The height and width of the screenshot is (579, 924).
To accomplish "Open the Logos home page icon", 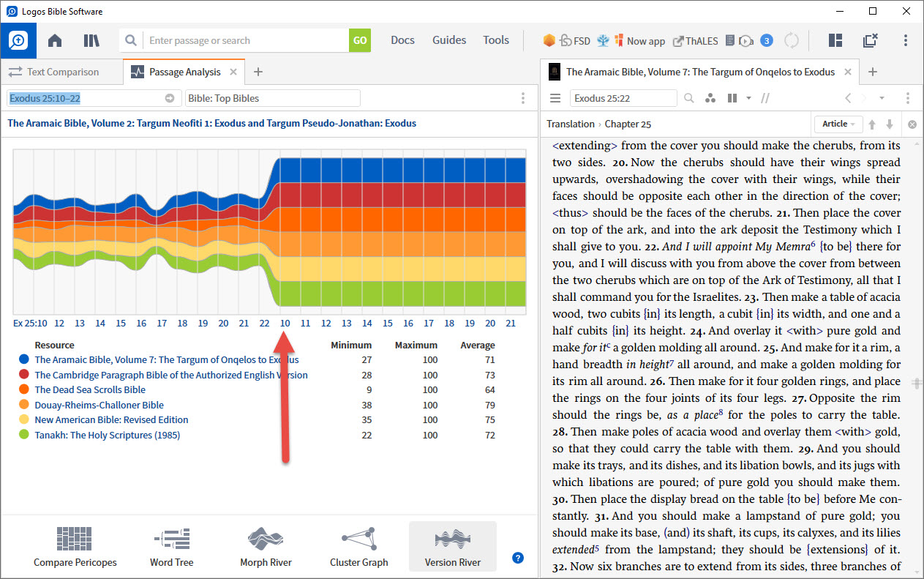I will (x=55, y=41).
